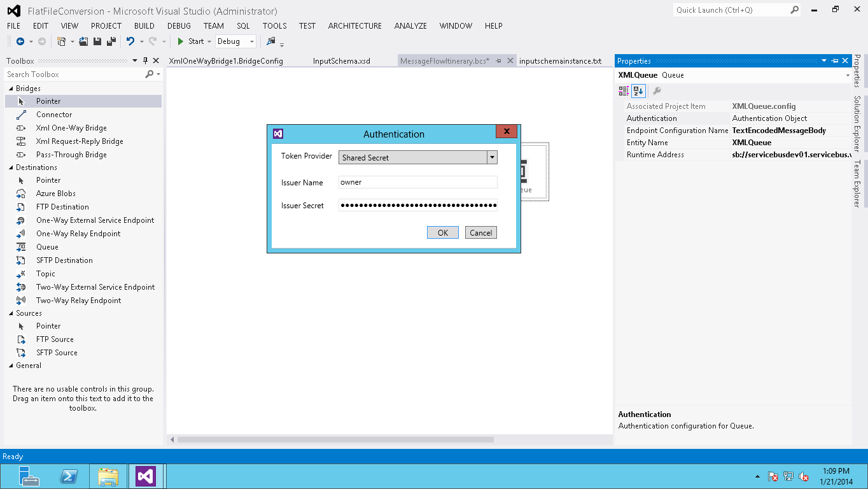The width and height of the screenshot is (868, 489).
Task: Open the Team Explorer side tab
Action: tap(857, 184)
